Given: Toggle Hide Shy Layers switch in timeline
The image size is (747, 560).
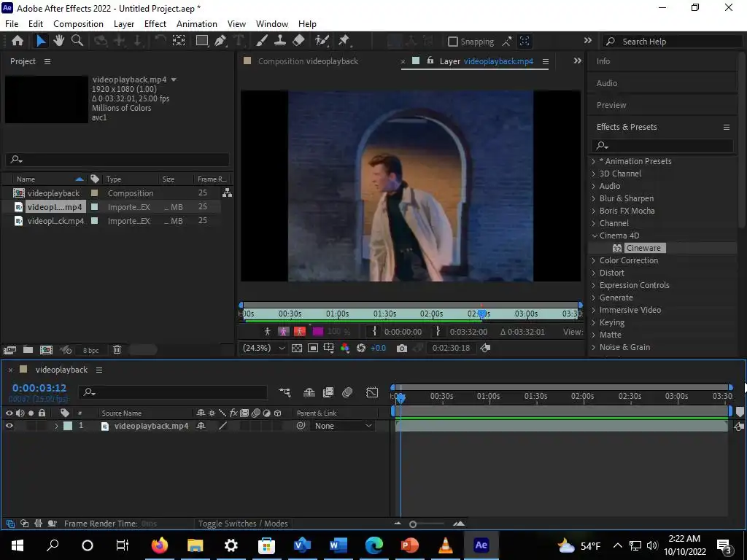Looking at the screenshot, I should coord(309,392).
